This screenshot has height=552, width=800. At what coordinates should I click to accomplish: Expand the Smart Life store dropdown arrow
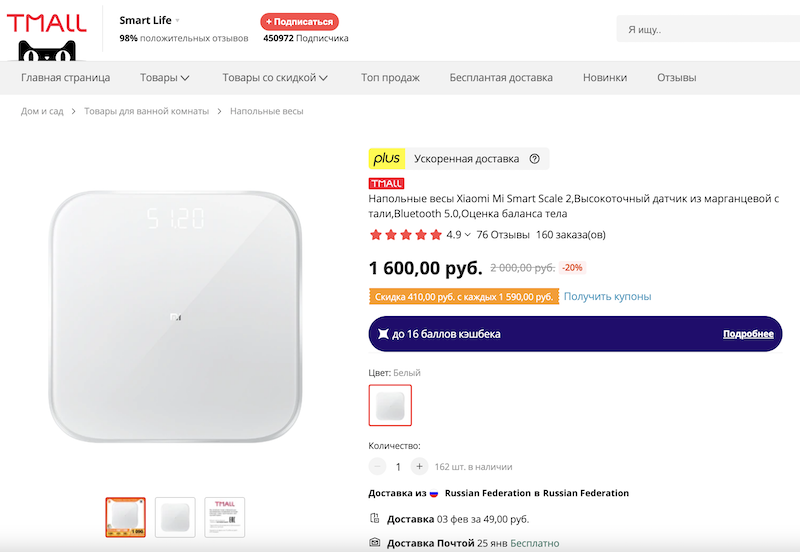[178, 20]
